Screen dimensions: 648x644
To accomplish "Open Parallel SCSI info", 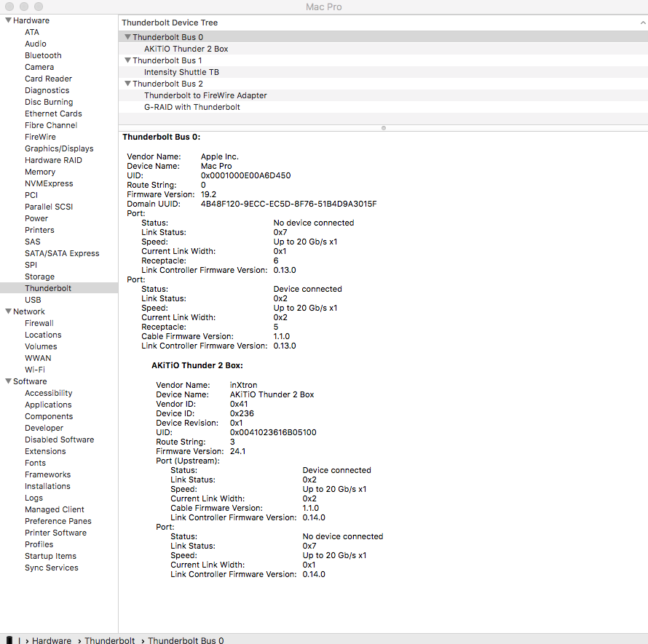I will point(49,207).
